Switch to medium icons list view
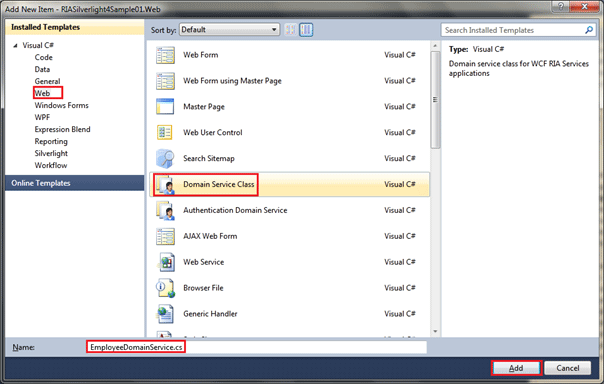Image resolution: width=604 pixels, height=384 pixels. [x=306, y=30]
